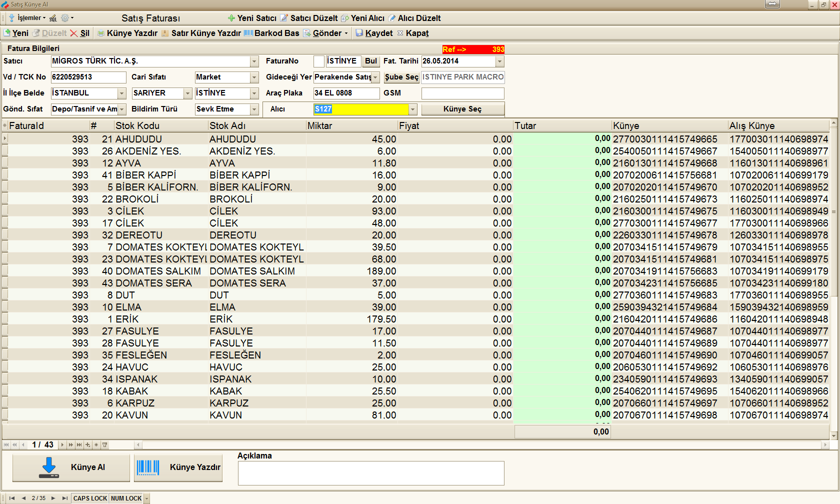Focus the empty GSM field

[x=462, y=93]
